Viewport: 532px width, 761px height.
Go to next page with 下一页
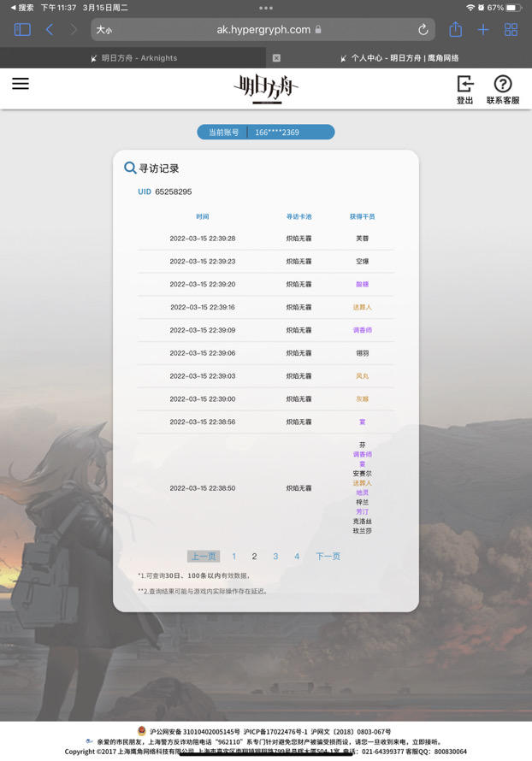328,556
